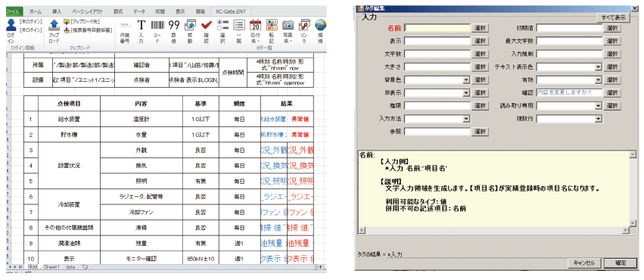644x280 pixels.
Task: Select the 原紙 worksheet tab
Action: click(33, 267)
